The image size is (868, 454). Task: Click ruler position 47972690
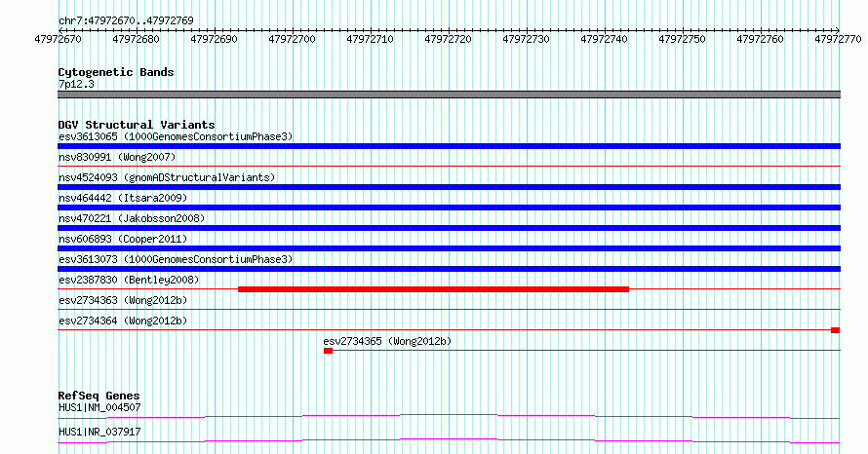(214, 39)
